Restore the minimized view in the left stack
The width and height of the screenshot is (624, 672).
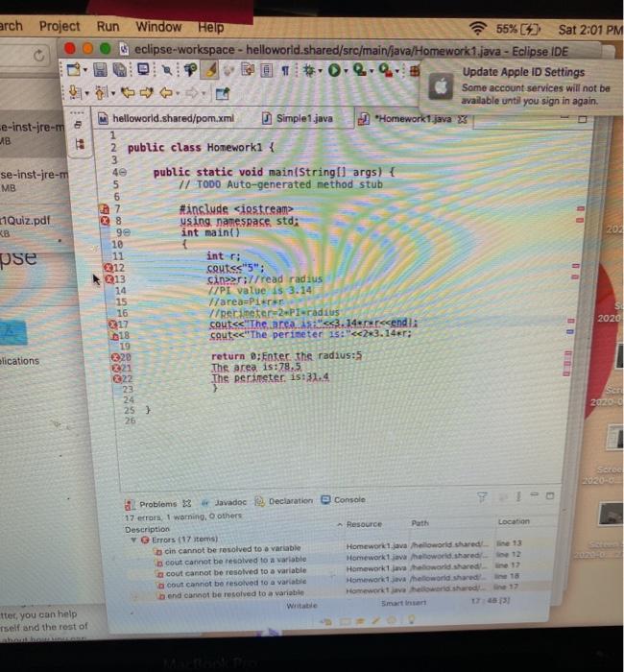78,125
